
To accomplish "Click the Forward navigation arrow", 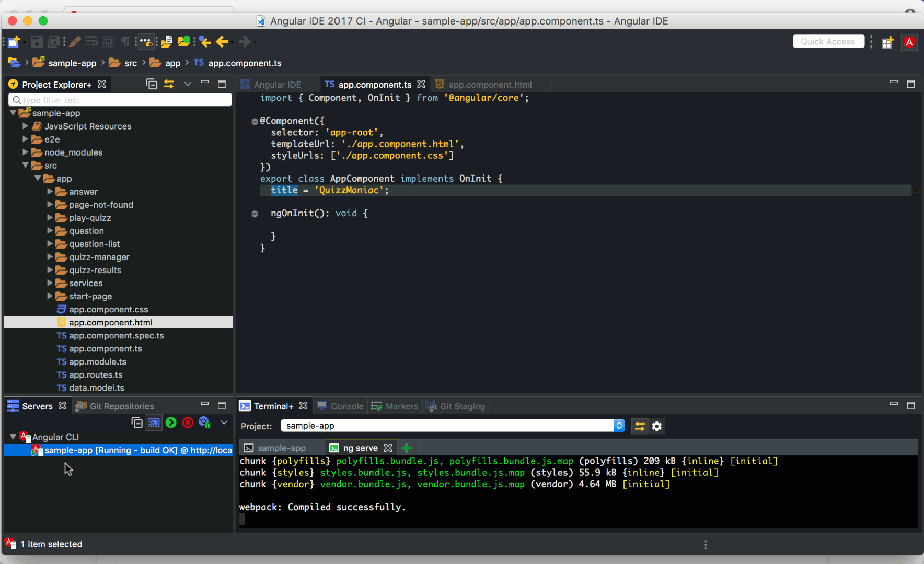I will pos(244,42).
